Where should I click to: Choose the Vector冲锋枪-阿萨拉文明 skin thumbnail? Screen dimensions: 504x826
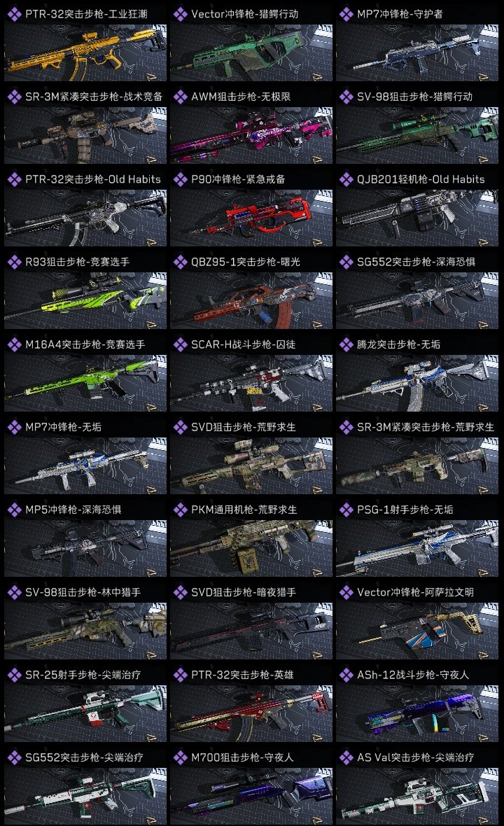(x=417, y=631)
